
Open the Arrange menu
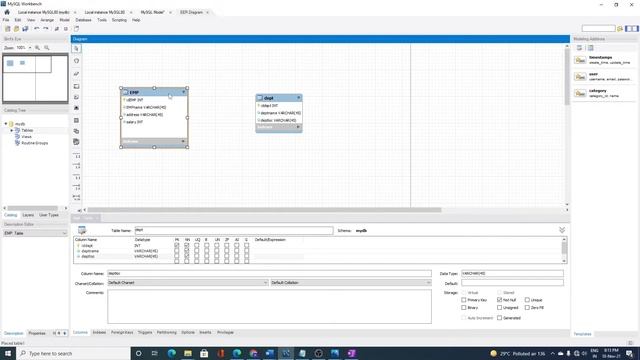pyautogui.click(x=47, y=20)
